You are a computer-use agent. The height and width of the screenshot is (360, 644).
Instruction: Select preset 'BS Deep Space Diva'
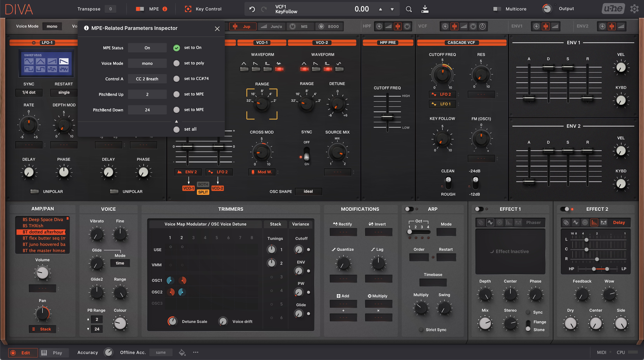[43, 220]
